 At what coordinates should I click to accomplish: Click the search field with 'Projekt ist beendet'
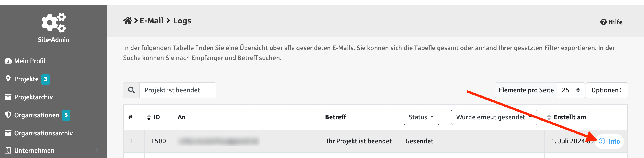(x=177, y=90)
